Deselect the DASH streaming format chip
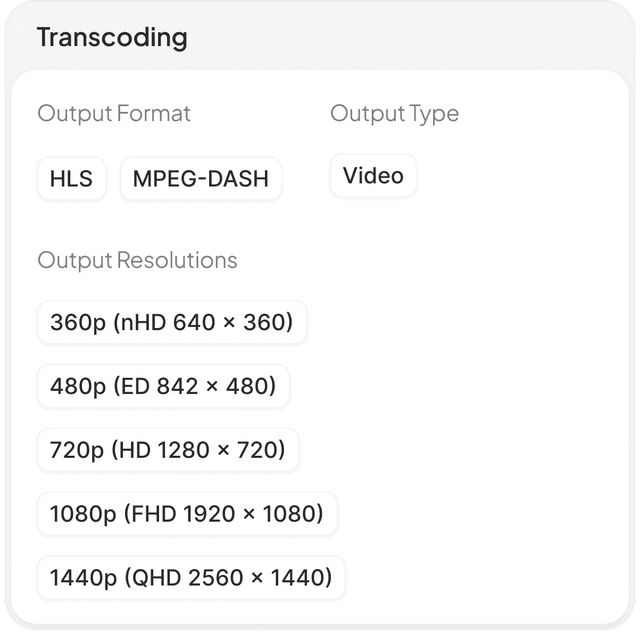The image size is (640, 638). coord(201,178)
